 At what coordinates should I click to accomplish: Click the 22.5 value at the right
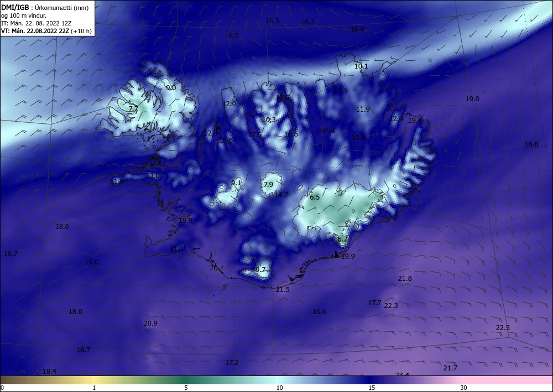coord(503,327)
